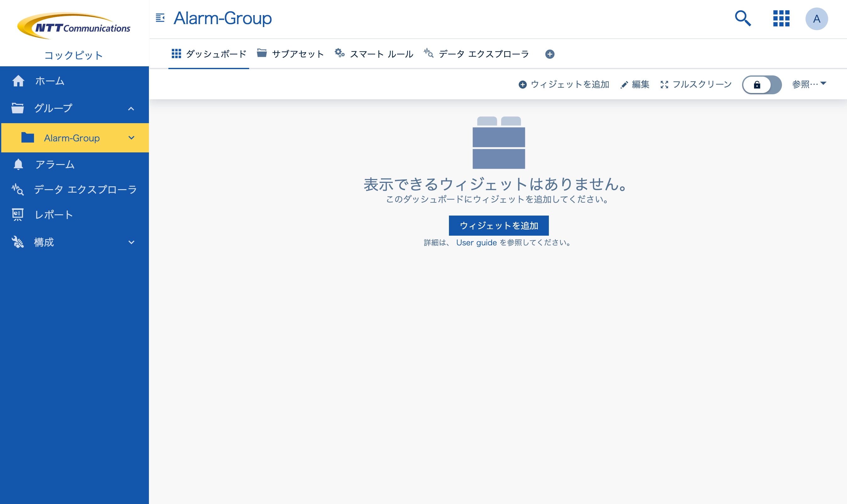Collapse the navigator with the top-left toggle icon
The image size is (847, 504).
pos(160,18)
